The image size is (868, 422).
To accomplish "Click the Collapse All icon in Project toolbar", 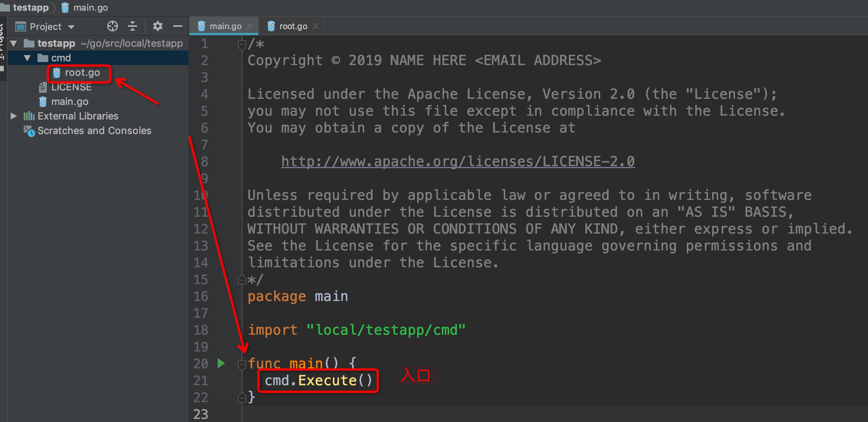I will (133, 26).
